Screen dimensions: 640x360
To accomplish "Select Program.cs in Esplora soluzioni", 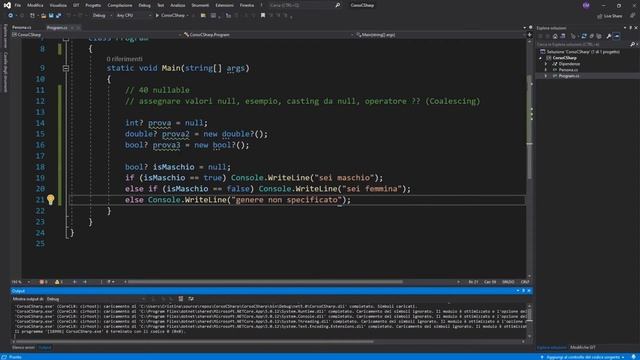I will [569, 76].
